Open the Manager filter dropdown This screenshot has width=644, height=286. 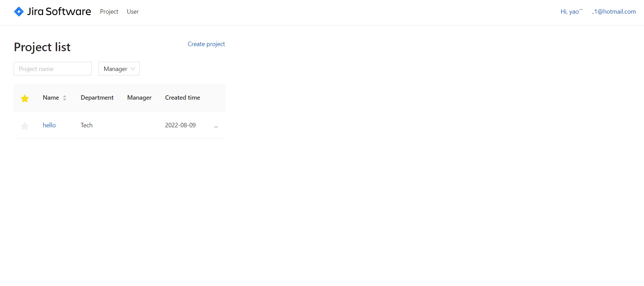pos(119,69)
